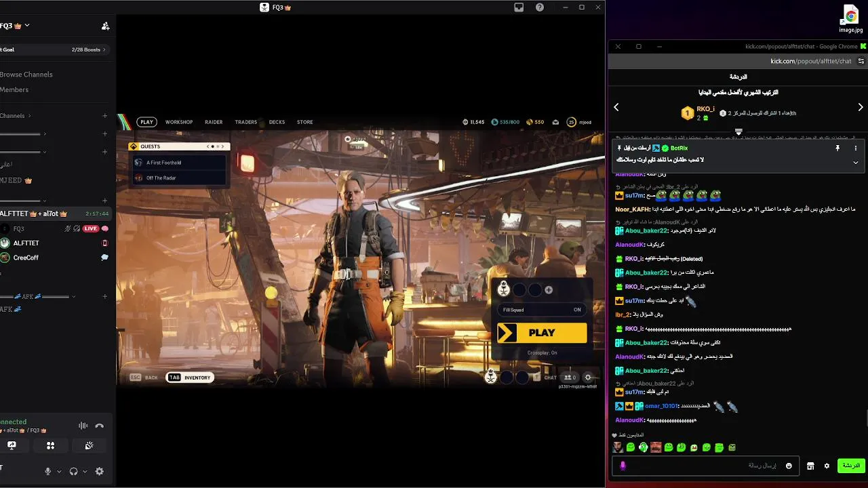The width and height of the screenshot is (868, 488).
Task: Click the Discord share screen button
Action: (12, 445)
